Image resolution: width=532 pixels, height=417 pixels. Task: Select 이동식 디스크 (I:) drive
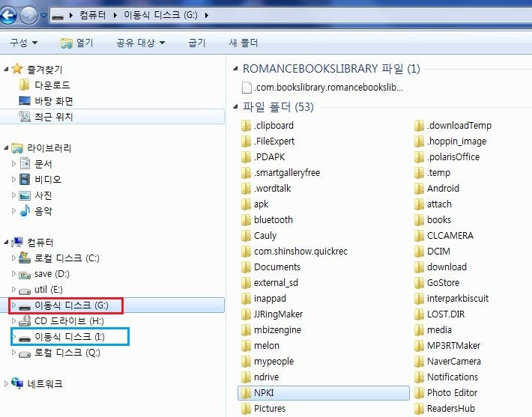tap(70, 337)
